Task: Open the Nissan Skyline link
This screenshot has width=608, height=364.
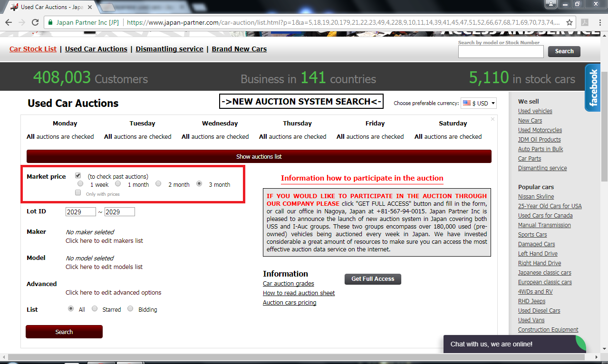Action: point(536,197)
